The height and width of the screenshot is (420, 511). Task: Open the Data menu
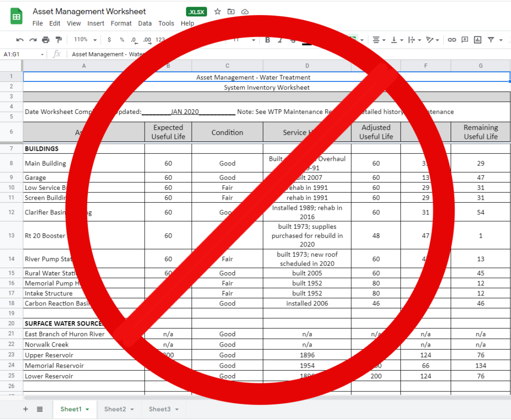click(145, 23)
